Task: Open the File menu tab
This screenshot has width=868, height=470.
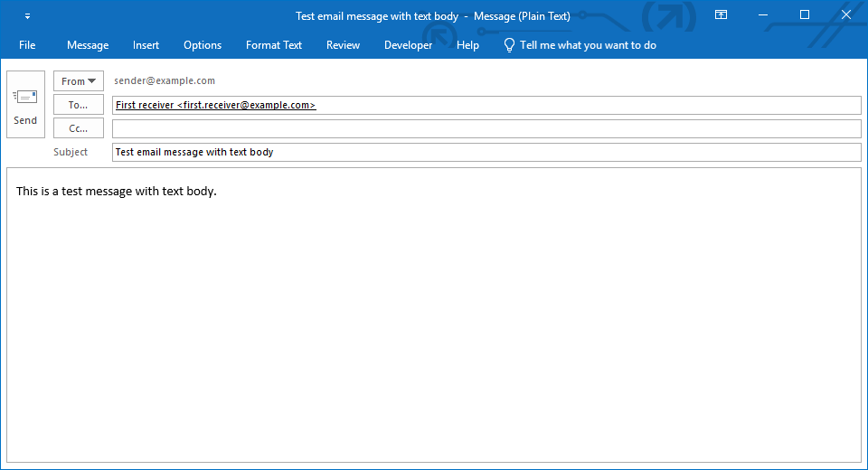Action: point(27,45)
